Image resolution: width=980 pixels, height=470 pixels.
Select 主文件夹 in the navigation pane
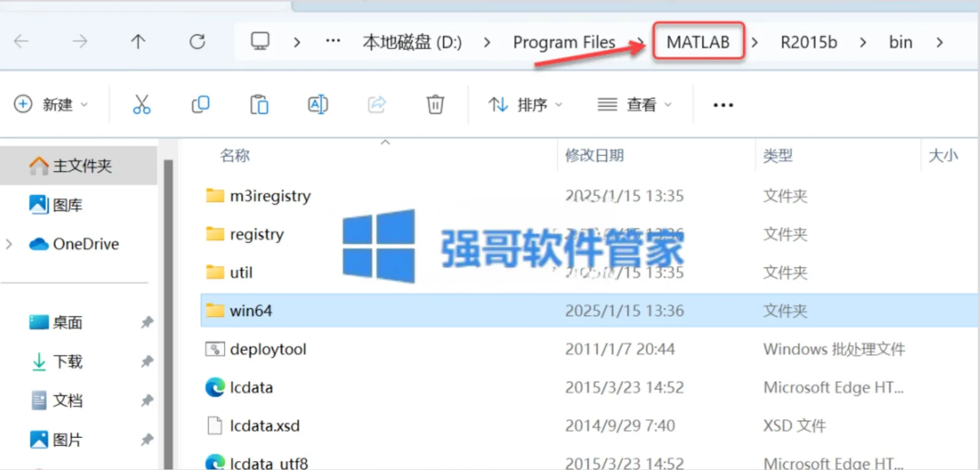click(78, 166)
